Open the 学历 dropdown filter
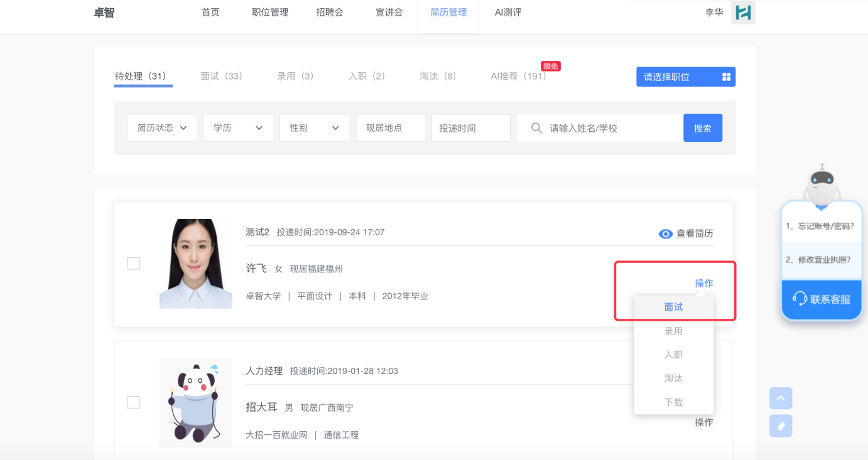 tap(238, 128)
